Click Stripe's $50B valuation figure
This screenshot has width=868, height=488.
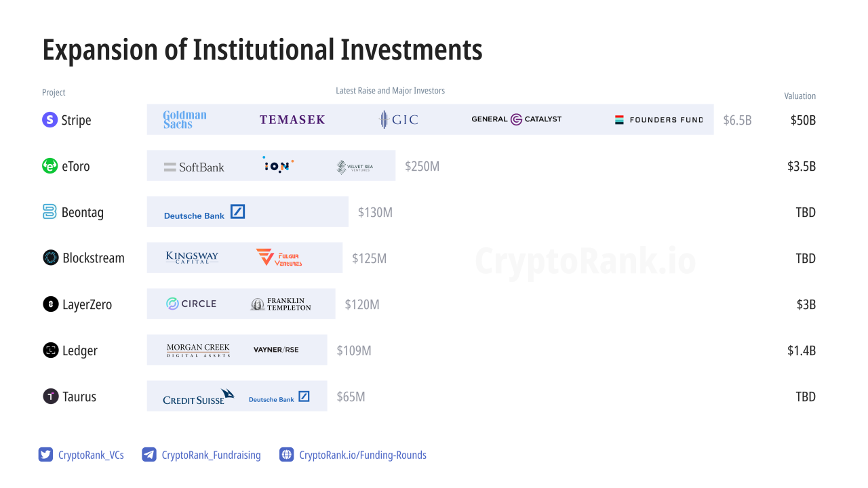pos(803,121)
